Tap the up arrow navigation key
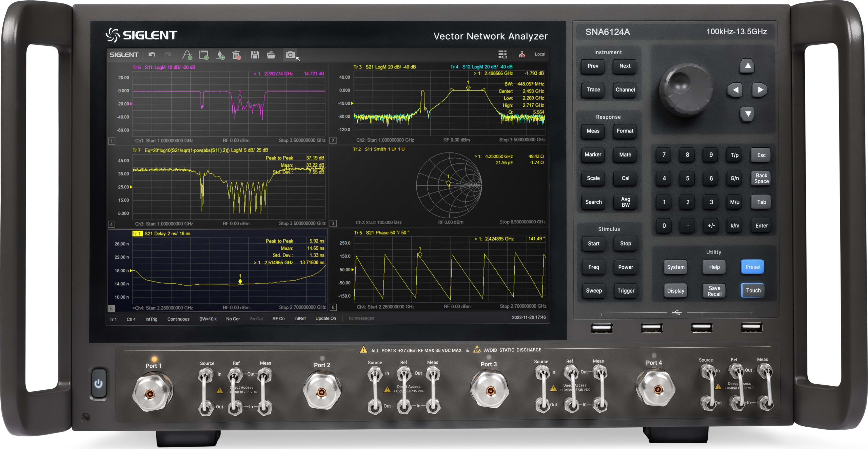The width and height of the screenshot is (868, 449). pos(747,66)
